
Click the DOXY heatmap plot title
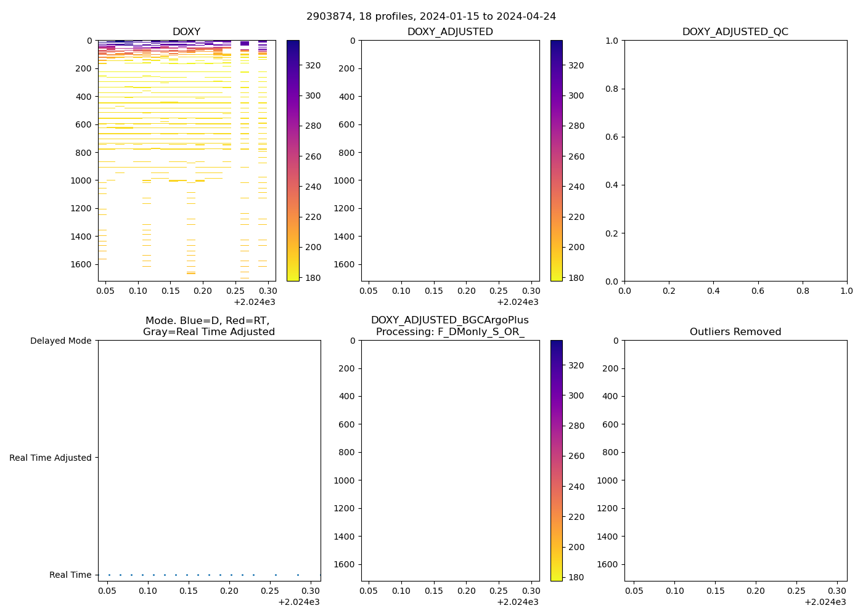pyautogui.click(x=186, y=32)
